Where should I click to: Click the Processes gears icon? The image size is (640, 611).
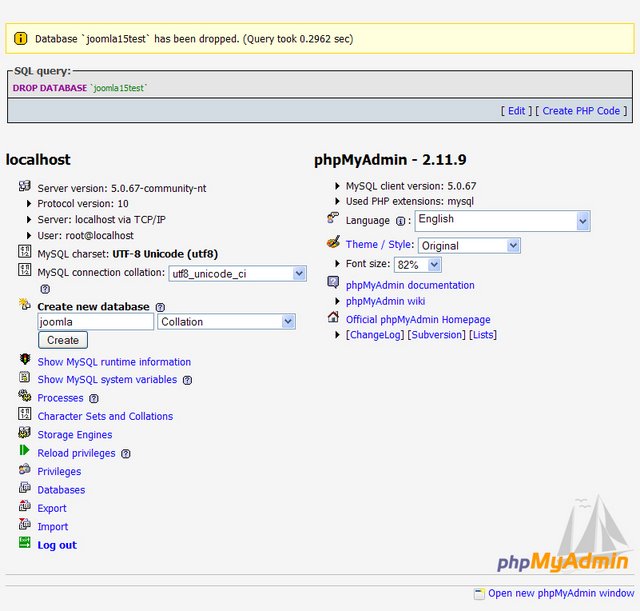point(24,395)
